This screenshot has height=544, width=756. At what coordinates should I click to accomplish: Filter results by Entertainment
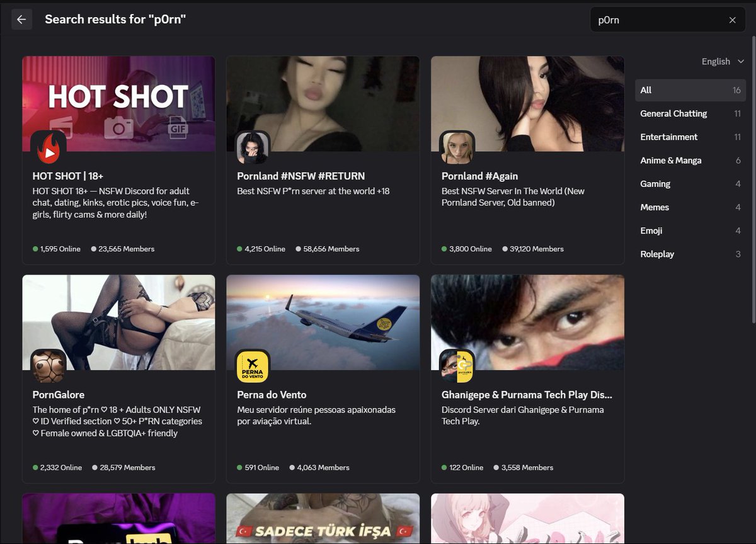tap(690, 137)
